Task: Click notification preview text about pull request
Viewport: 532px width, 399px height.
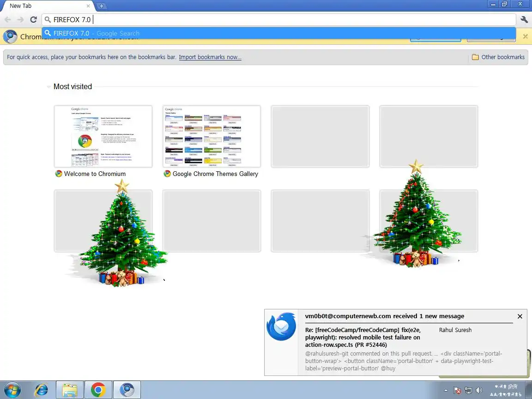Action: tap(404, 361)
